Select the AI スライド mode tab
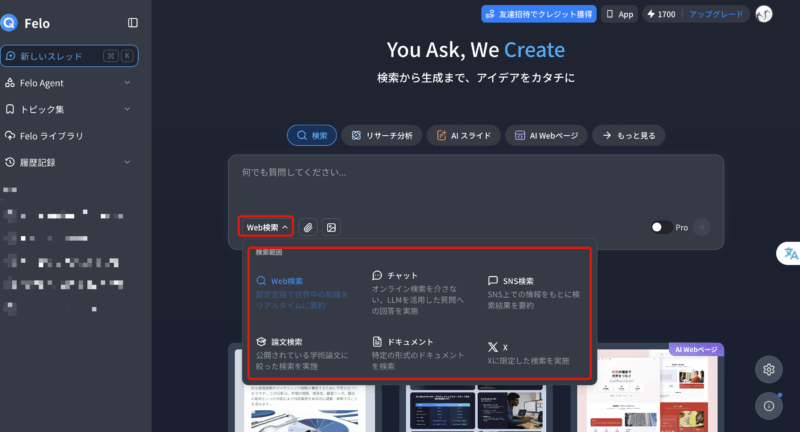 [x=463, y=136]
